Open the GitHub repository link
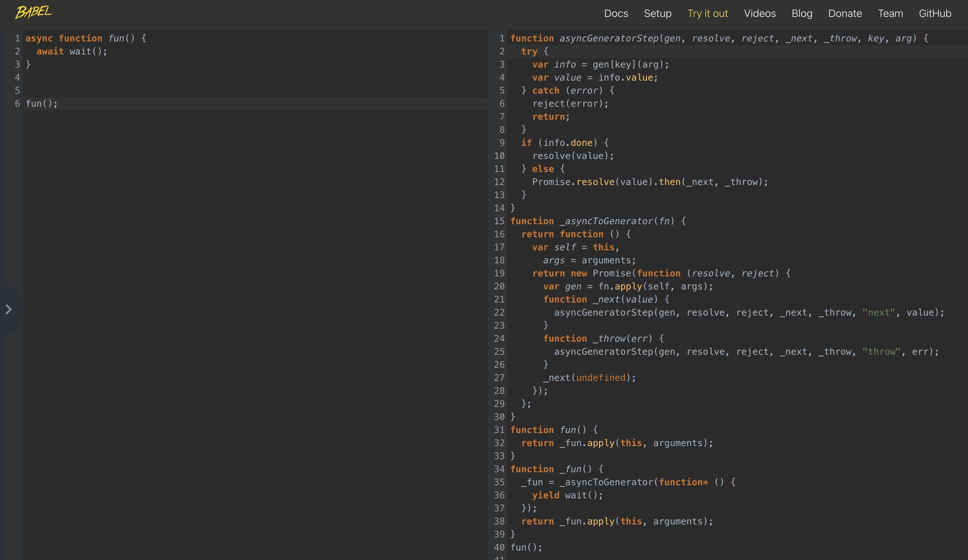The height and width of the screenshot is (560, 968). coord(935,13)
